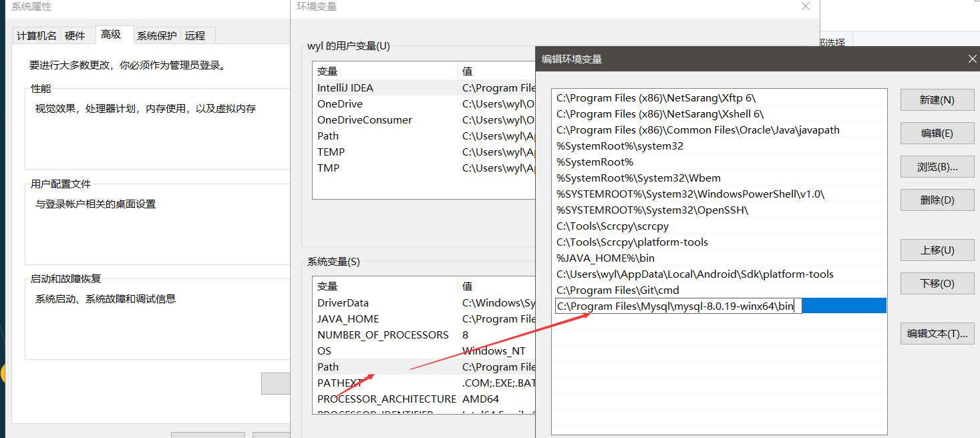Select the JAVA_HOME system variable

(424, 318)
